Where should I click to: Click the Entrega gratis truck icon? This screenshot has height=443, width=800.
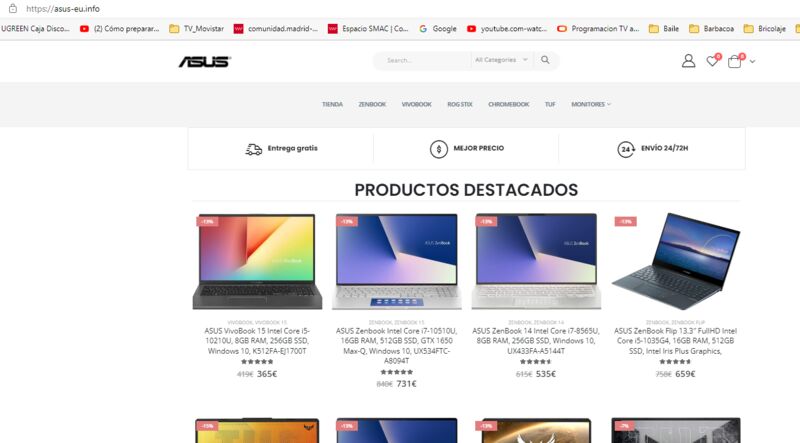[x=254, y=149]
